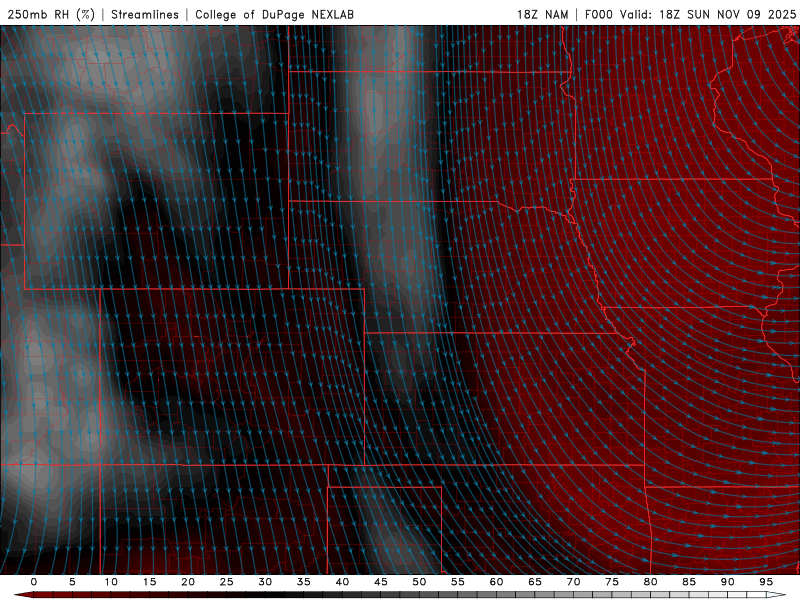Click the "20" color scale label

tap(188, 582)
